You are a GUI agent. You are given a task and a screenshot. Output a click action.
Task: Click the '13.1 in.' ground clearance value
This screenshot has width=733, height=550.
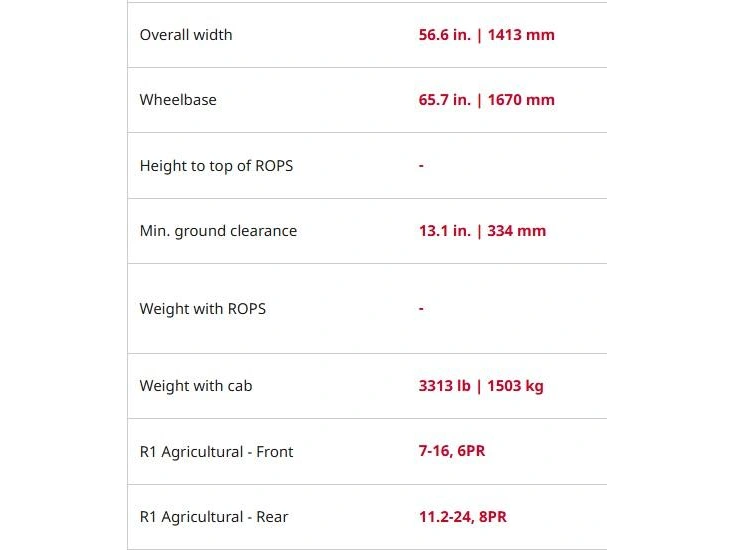(444, 231)
